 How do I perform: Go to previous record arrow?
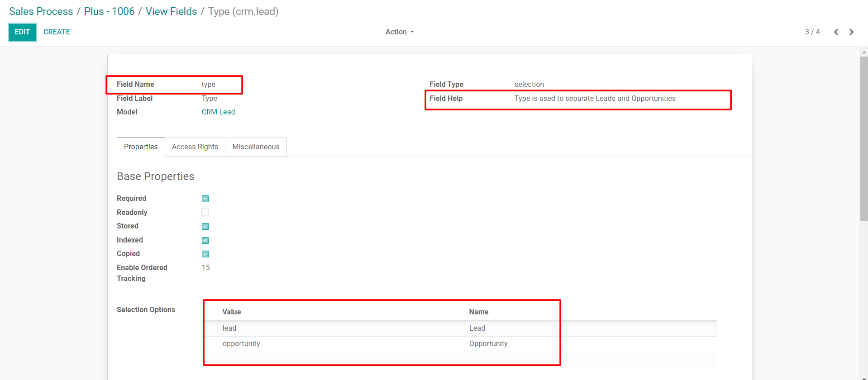point(836,32)
